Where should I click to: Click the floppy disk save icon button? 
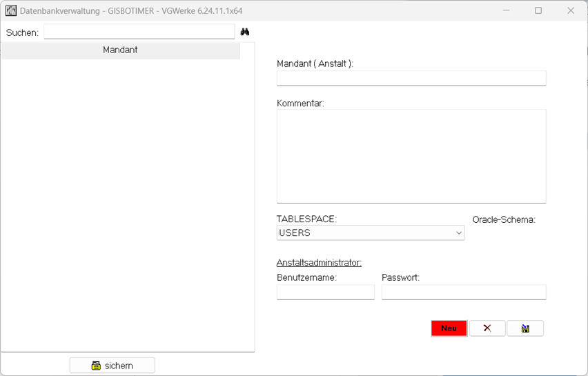pyautogui.click(x=525, y=328)
